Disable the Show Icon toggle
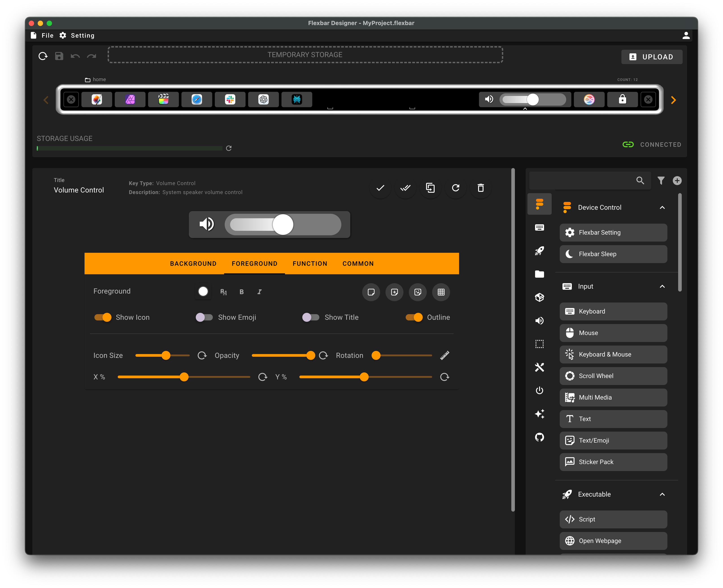723x588 pixels. [103, 317]
